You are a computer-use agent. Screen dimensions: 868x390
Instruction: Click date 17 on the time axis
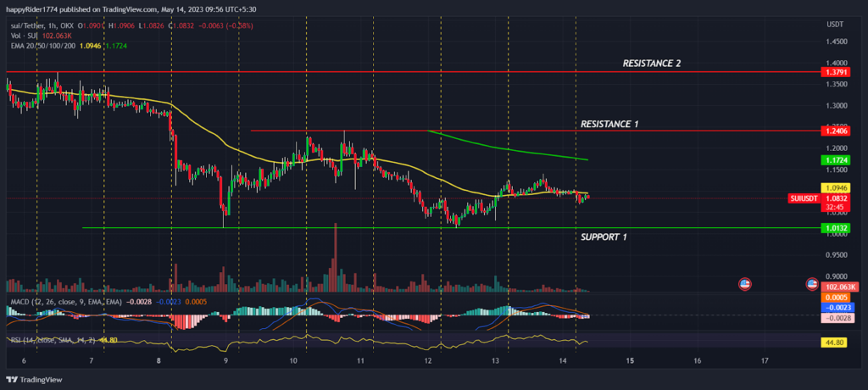tap(765, 360)
